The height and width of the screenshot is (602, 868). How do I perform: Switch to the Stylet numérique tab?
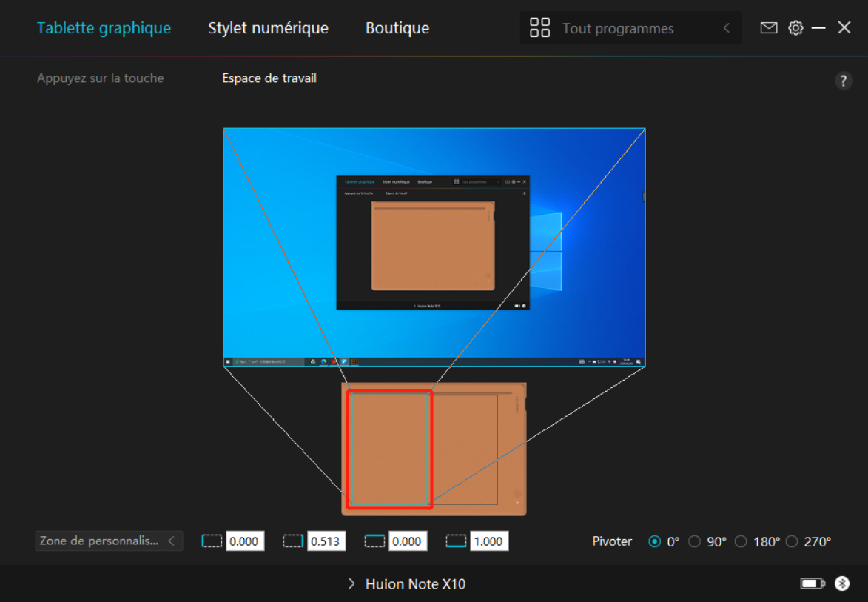(x=268, y=28)
